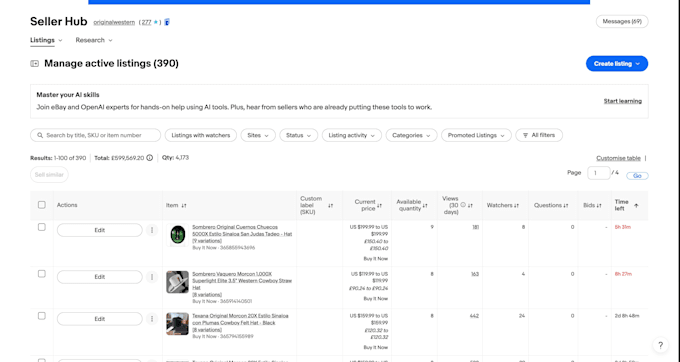The image size is (680, 362).
Task: Open more actions menu for Sombrero Vaquero Morcon
Action: 152,277
